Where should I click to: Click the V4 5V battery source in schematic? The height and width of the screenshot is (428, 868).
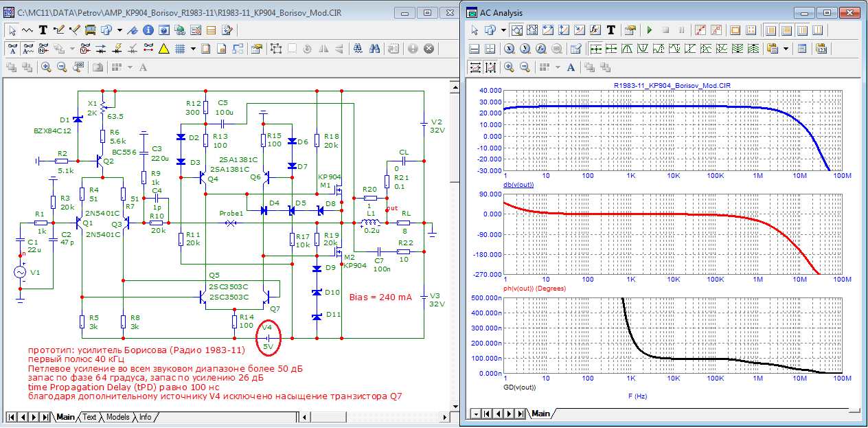(268, 337)
